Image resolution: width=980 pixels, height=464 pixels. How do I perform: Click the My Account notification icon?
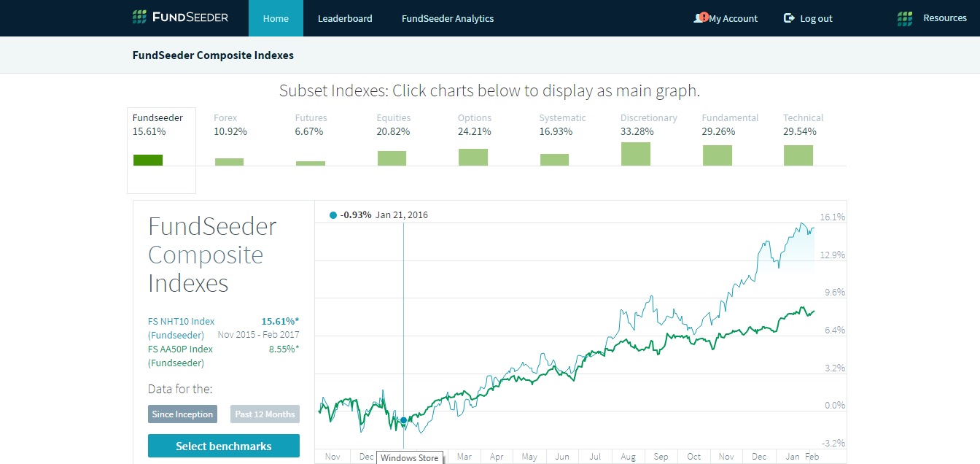coord(700,18)
